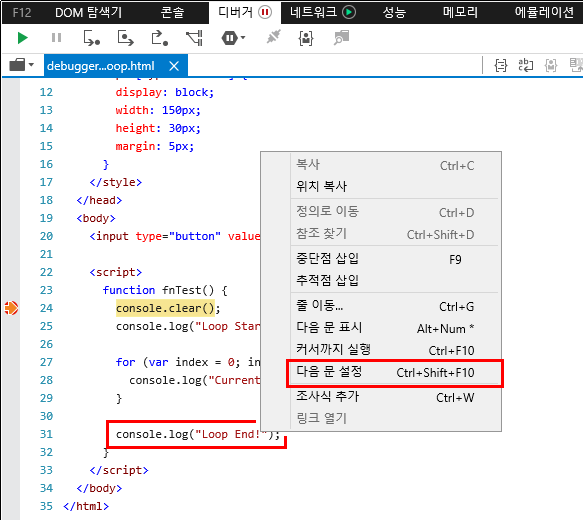Click the Step Into icon
Image resolution: width=583 pixels, height=520 pixels.
(x=91, y=38)
